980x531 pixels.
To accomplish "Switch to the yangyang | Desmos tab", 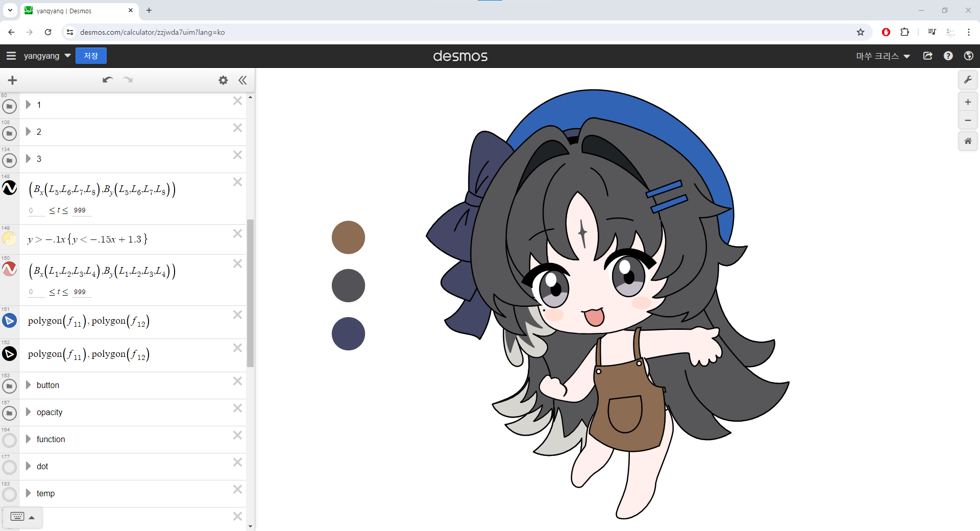I will (x=79, y=11).
